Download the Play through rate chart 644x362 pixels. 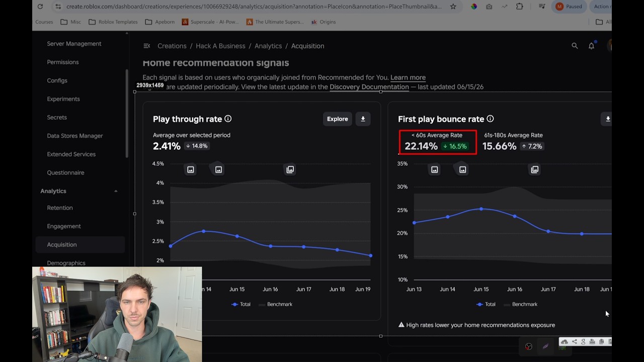coord(363,119)
